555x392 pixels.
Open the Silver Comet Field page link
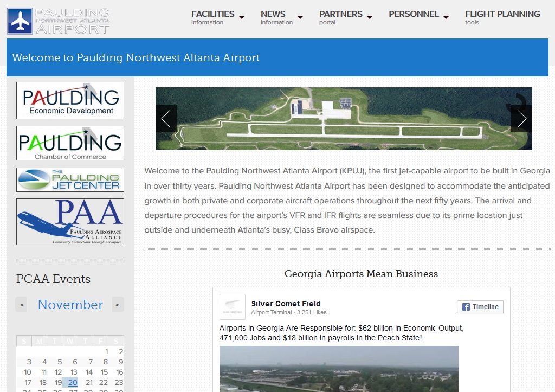tap(286, 304)
